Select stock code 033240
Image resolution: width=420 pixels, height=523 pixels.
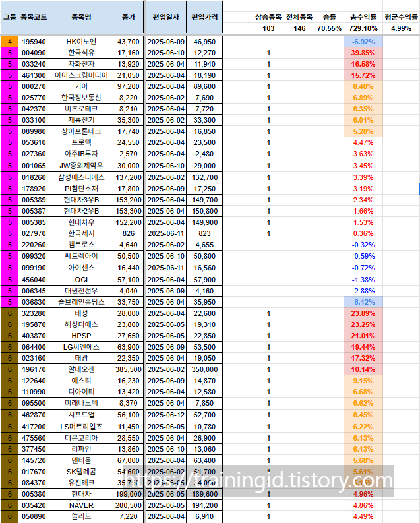click(x=34, y=64)
